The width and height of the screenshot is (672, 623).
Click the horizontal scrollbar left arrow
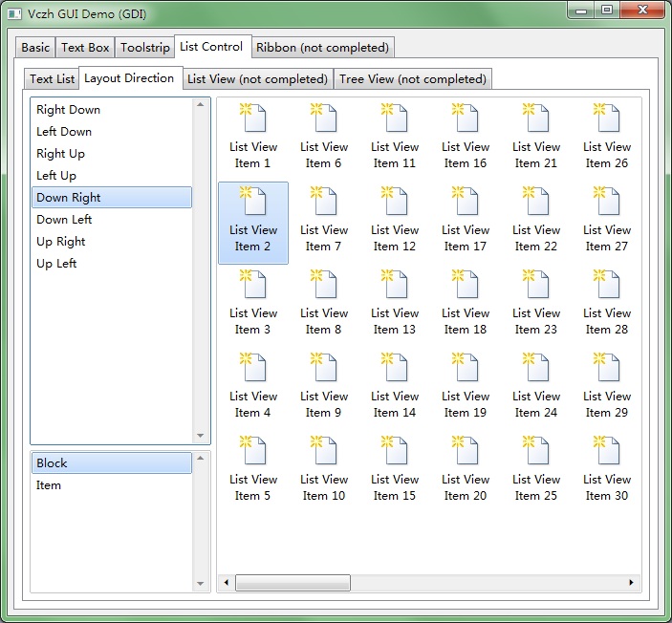[227, 582]
